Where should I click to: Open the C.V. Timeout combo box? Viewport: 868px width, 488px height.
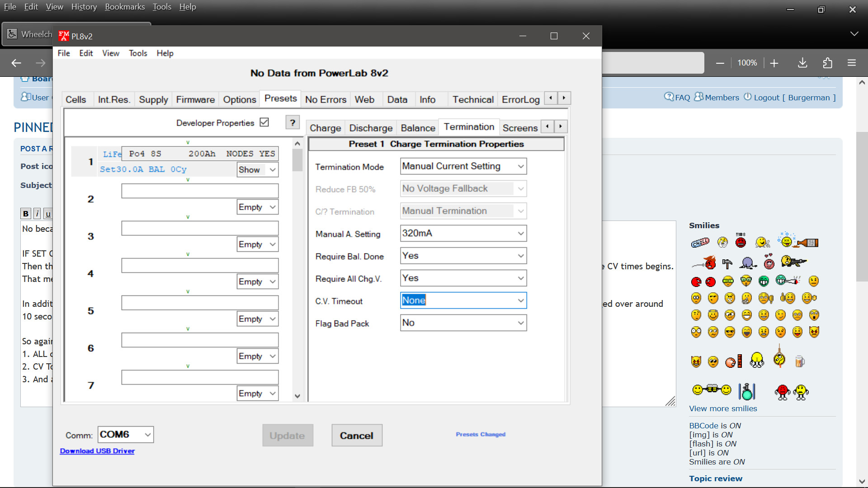(x=521, y=300)
